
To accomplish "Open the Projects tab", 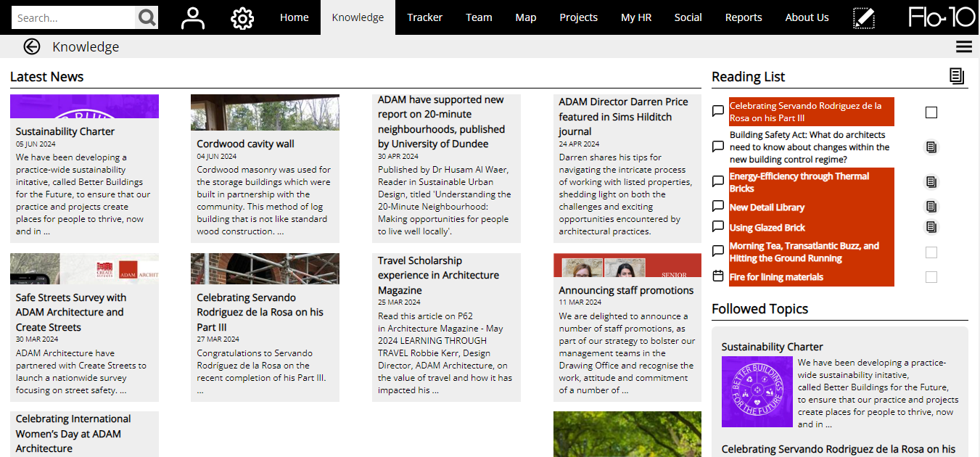I will (578, 17).
